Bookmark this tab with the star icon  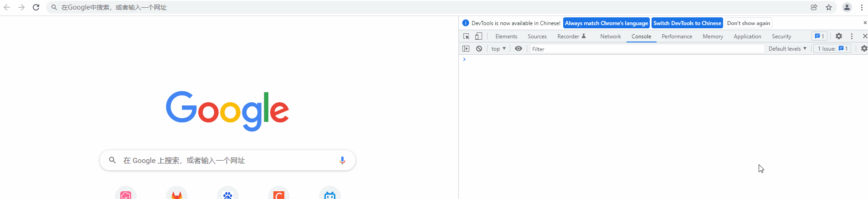[829, 7]
